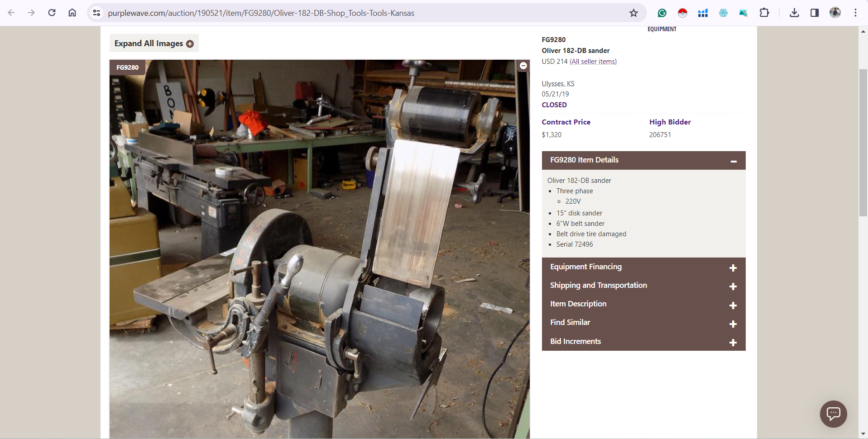Screen dimensions: 868x439
Task: Select the 6"W belt sander detail
Action: [580, 224]
